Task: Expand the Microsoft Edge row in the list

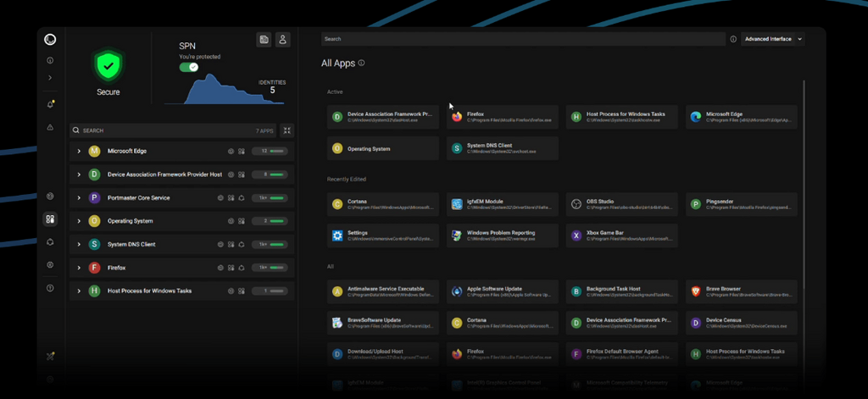Action: point(79,151)
